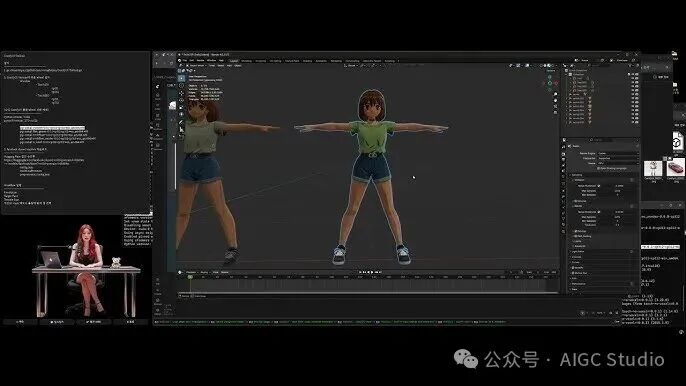Enable the Motion Blur panel checkbox
Viewport: 686px width, 386px height.
[573, 273]
